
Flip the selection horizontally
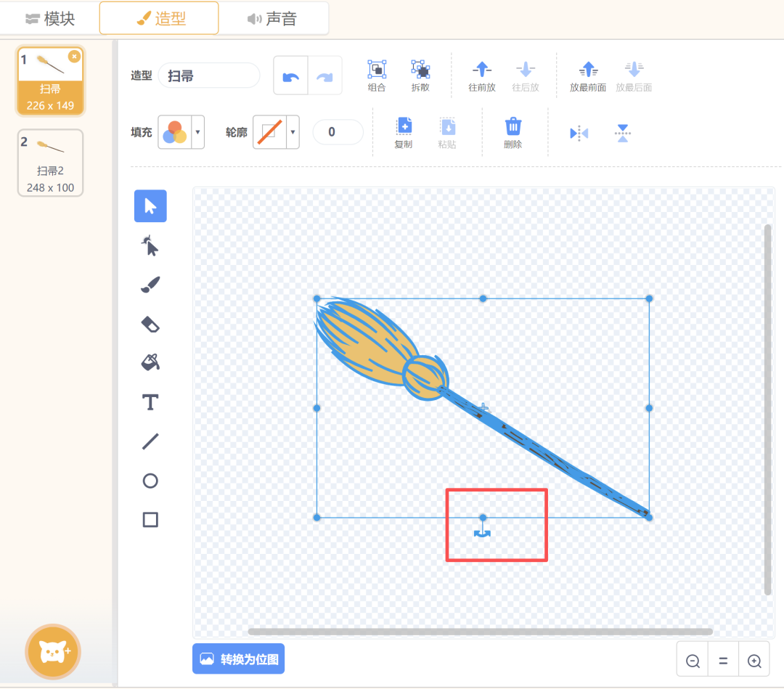click(579, 133)
